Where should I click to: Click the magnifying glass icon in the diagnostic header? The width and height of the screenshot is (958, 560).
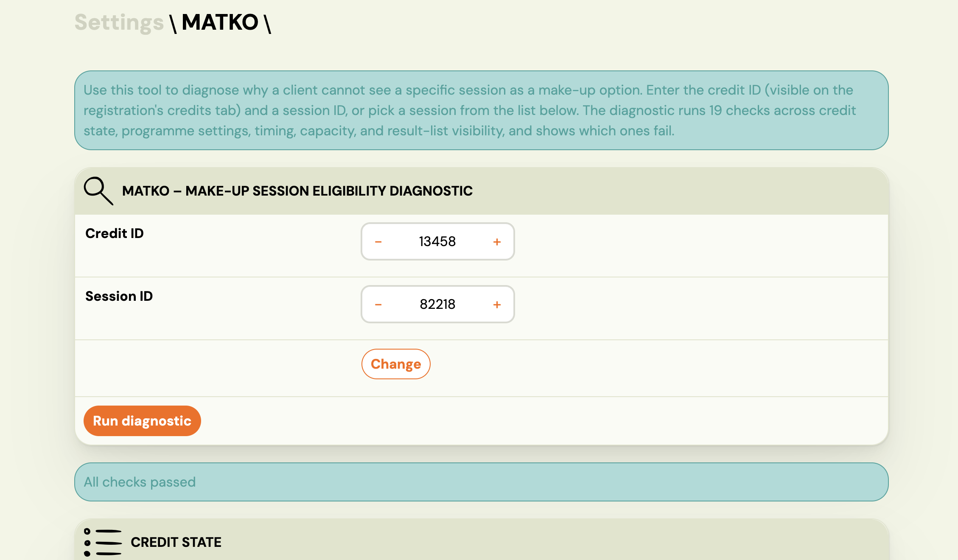click(98, 191)
